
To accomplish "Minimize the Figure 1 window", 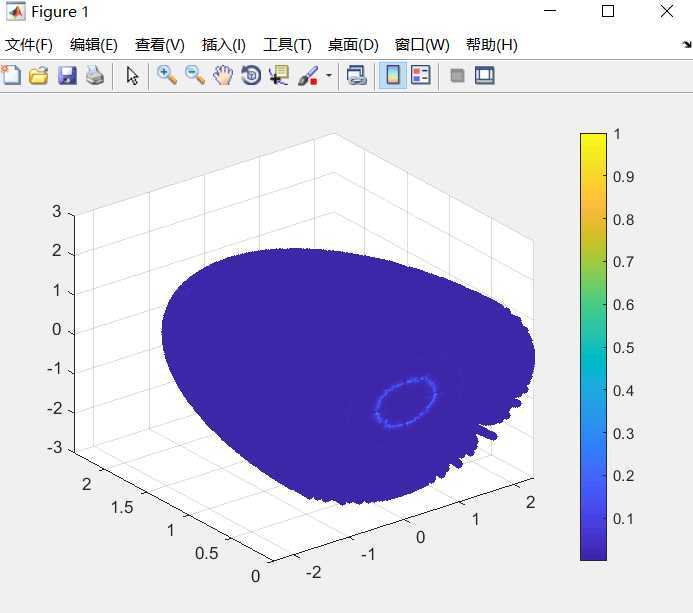I will [x=550, y=11].
